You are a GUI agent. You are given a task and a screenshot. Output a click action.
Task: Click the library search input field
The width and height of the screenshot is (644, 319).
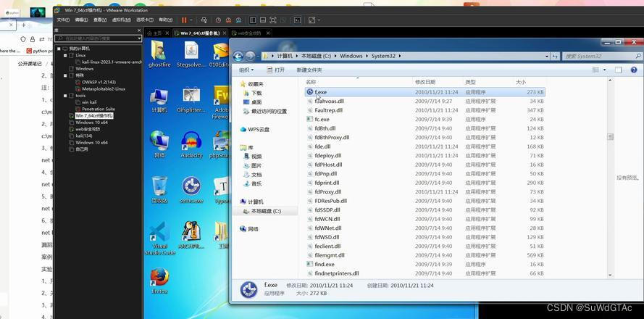click(96, 38)
